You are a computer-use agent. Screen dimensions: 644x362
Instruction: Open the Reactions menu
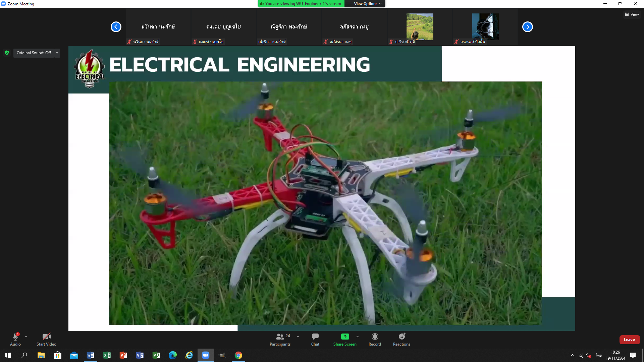401,337
